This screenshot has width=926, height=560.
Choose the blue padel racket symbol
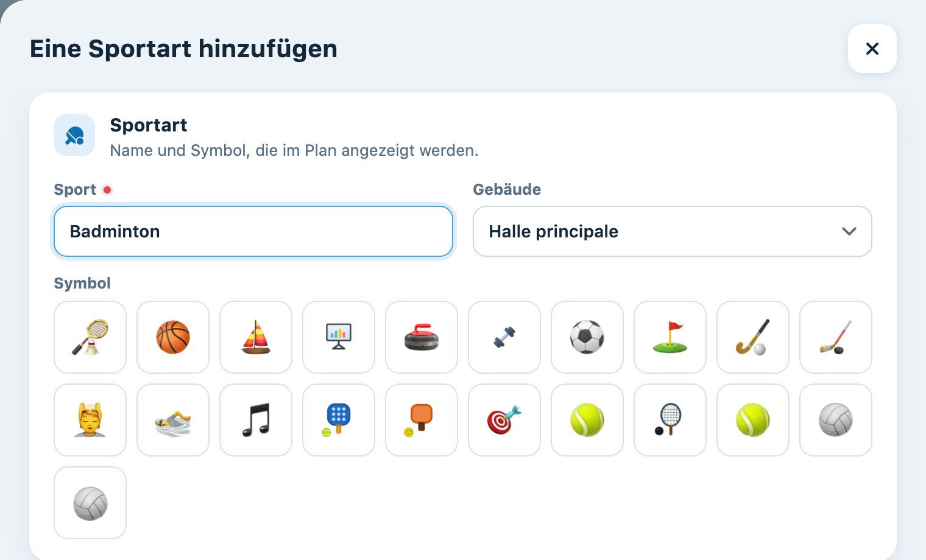(x=339, y=420)
